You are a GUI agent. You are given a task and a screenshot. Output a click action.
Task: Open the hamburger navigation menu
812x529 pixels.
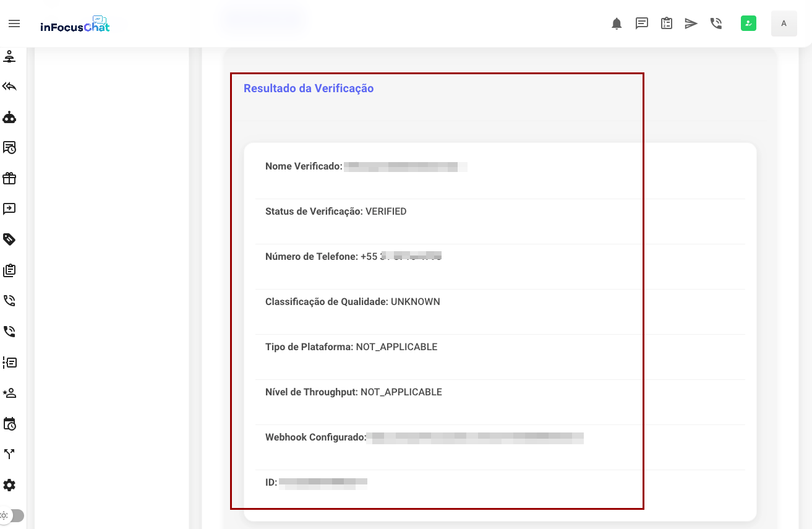[14, 24]
